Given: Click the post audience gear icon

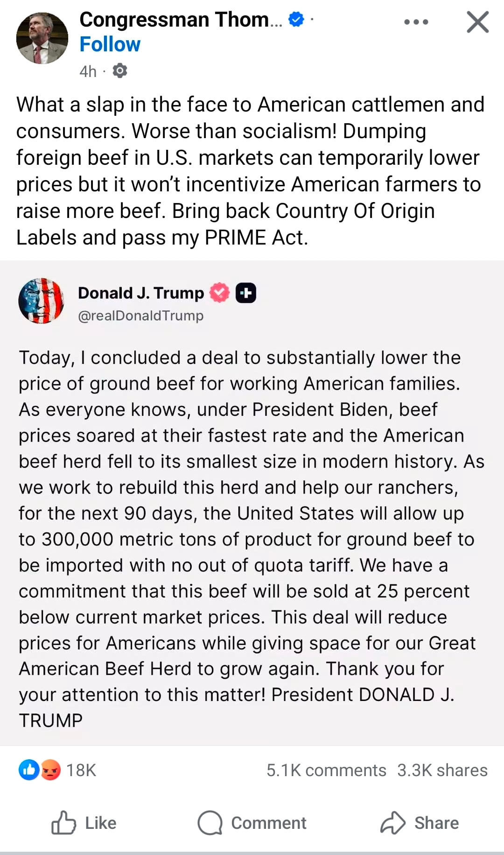Looking at the screenshot, I should point(120,71).
